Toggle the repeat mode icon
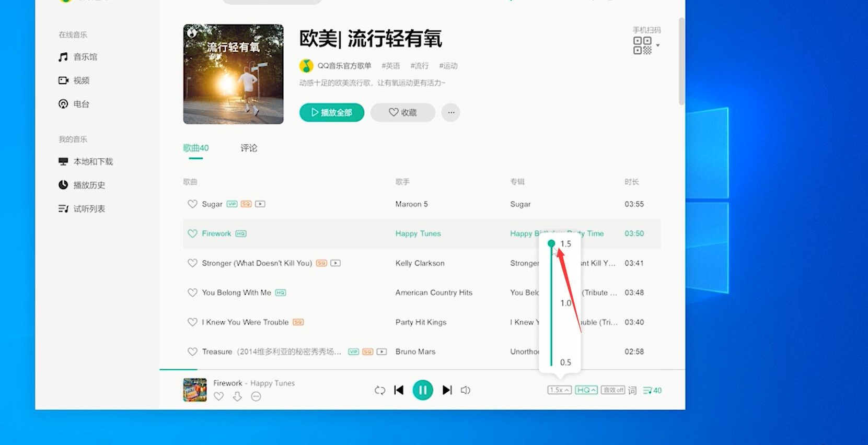868x445 pixels. (380, 390)
